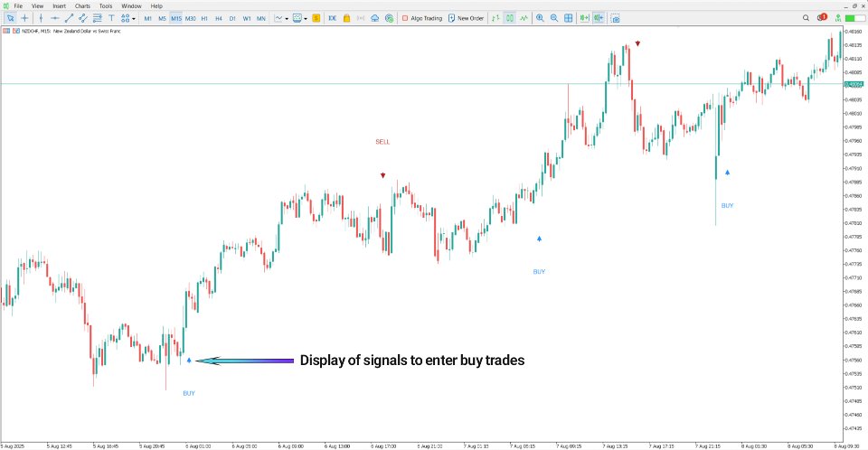This screenshot has width=868, height=450.
Task: Click the NZDCHF, M15 chart title text
Action: point(71,31)
